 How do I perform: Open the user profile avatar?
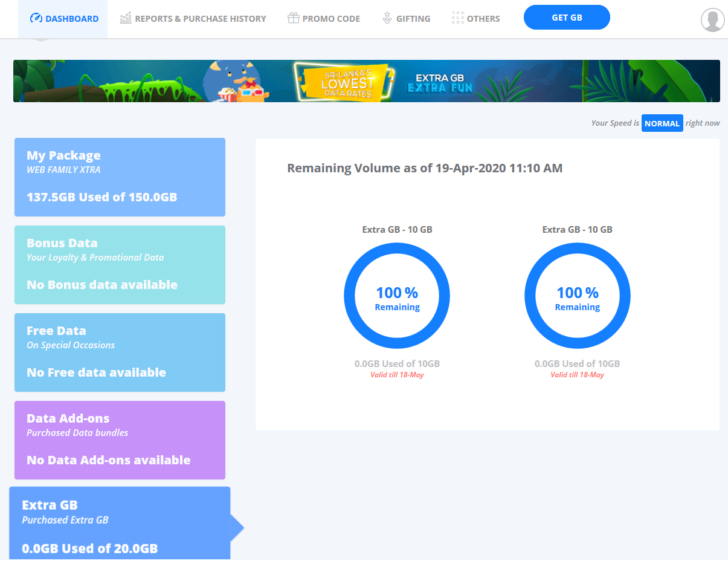coord(713,20)
